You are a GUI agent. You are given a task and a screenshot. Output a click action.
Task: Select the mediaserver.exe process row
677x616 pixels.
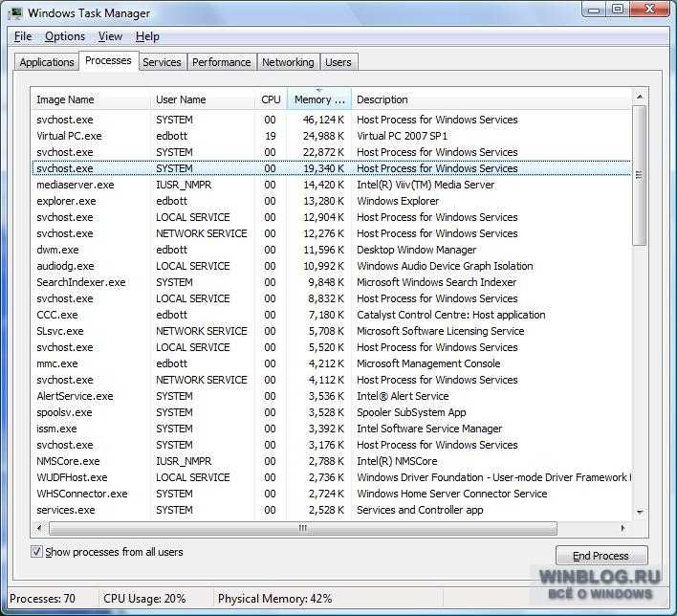click(x=331, y=185)
